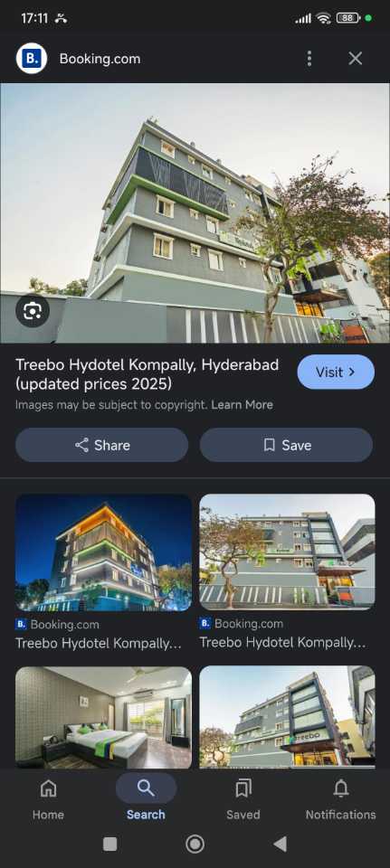
Task: Open the three-dot overflow menu
Action: (309, 59)
